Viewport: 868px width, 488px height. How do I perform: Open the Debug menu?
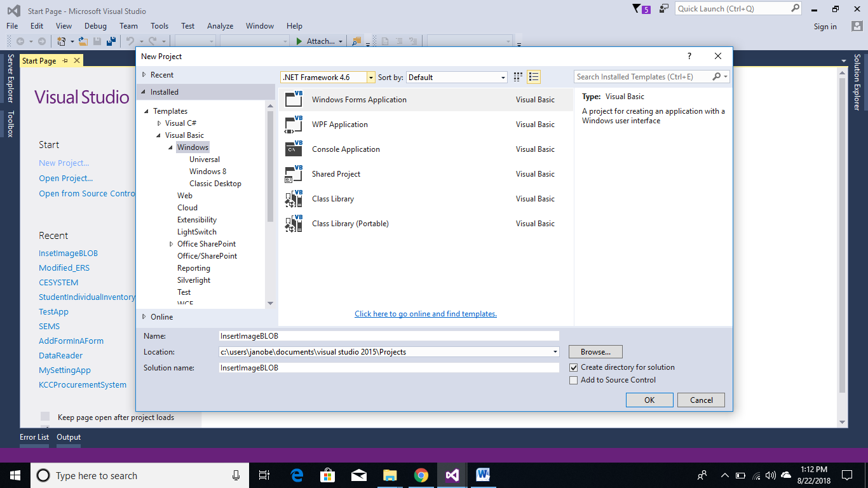tap(95, 26)
